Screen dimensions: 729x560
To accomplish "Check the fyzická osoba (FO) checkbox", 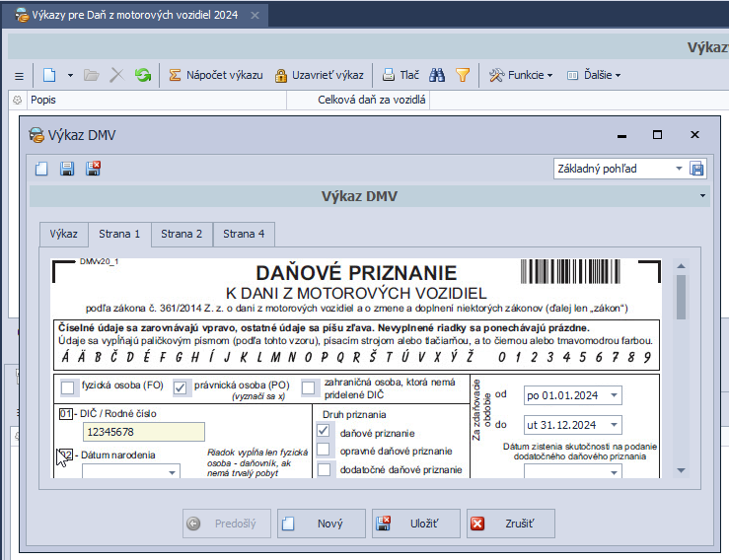I will pyautogui.click(x=68, y=387).
